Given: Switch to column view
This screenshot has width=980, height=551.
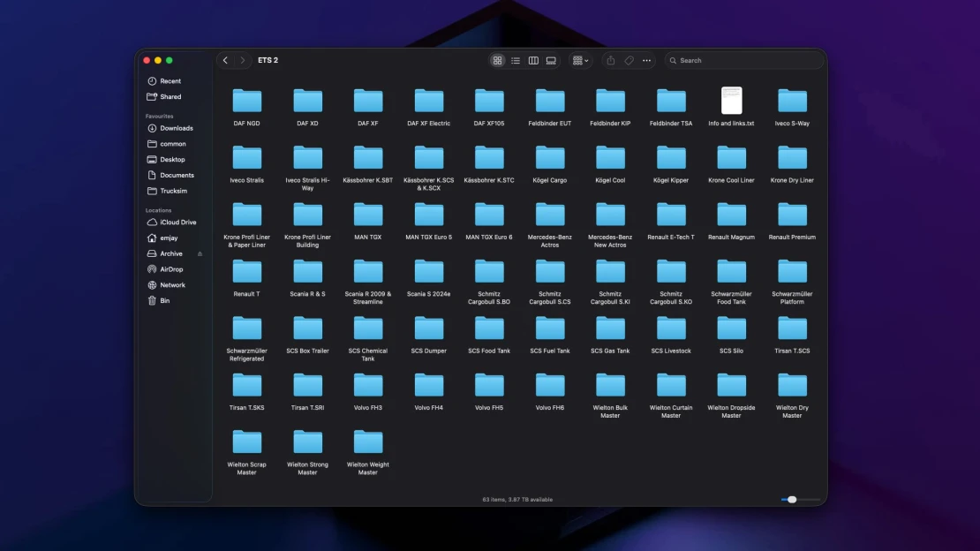Looking at the screenshot, I should 533,61.
